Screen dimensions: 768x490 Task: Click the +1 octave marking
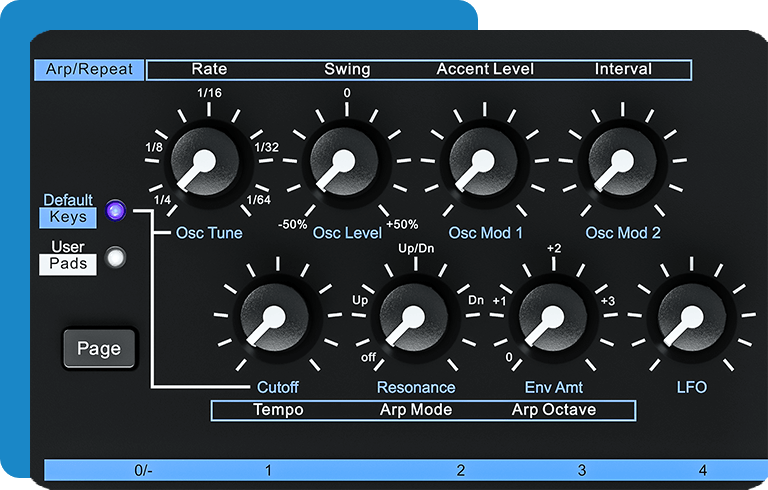pos(499,301)
